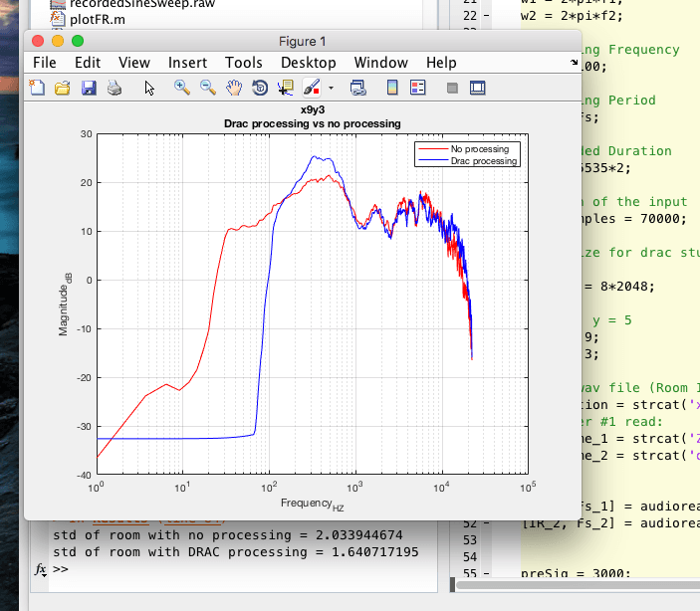Open the View menu in Figure 1
This screenshot has height=611, width=700.
coord(134,63)
